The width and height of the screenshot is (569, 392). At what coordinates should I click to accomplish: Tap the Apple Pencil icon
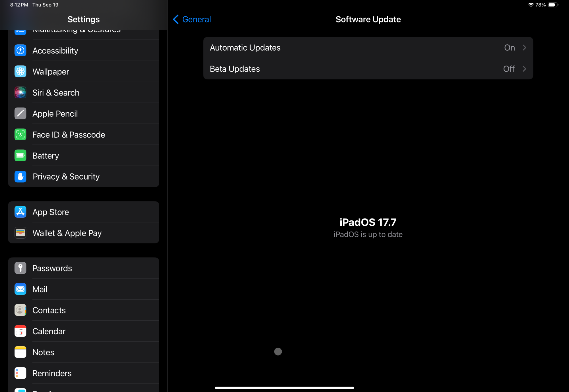pos(20,114)
